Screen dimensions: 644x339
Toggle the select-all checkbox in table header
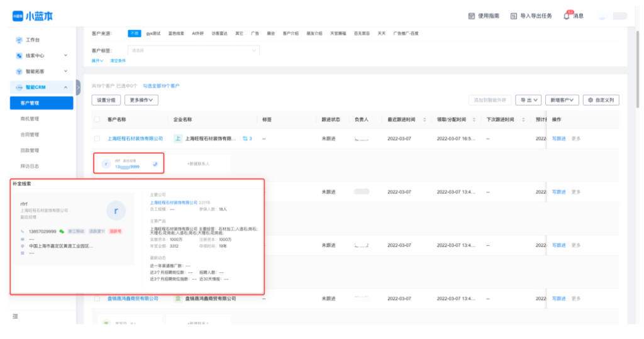(97, 119)
